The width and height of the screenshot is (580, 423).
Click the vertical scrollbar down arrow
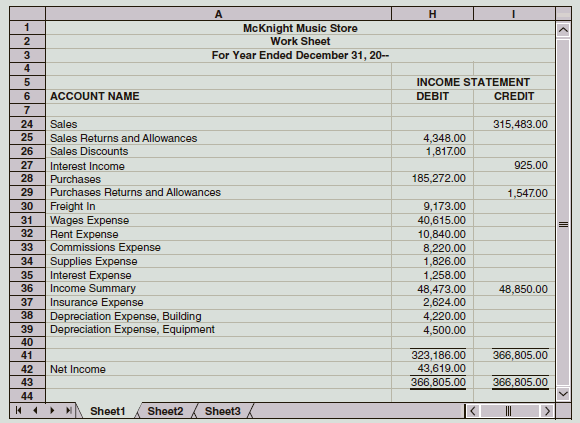click(x=563, y=393)
